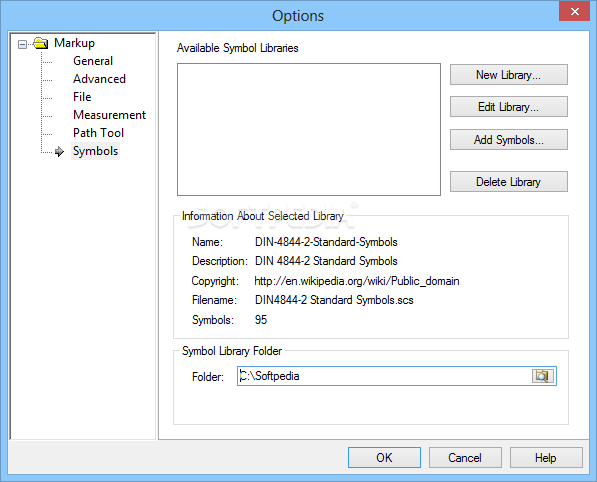Click the Add Symbols button
This screenshot has height=482, width=597.
[509, 140]
